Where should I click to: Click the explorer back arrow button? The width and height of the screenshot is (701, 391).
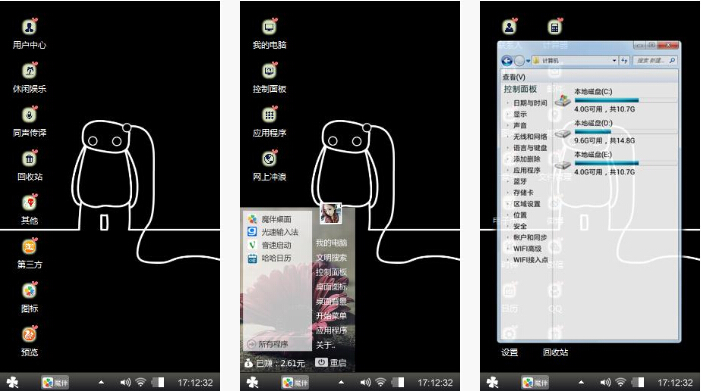[507, 60]
